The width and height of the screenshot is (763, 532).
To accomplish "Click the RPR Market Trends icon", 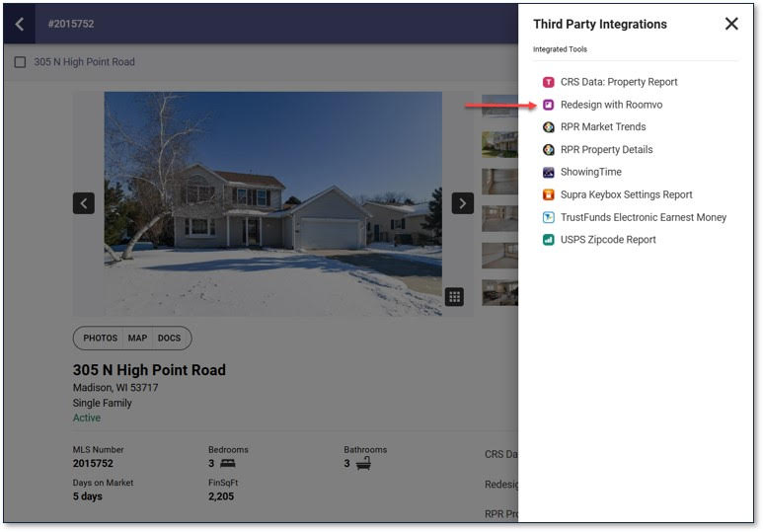I will coord(549,127).
